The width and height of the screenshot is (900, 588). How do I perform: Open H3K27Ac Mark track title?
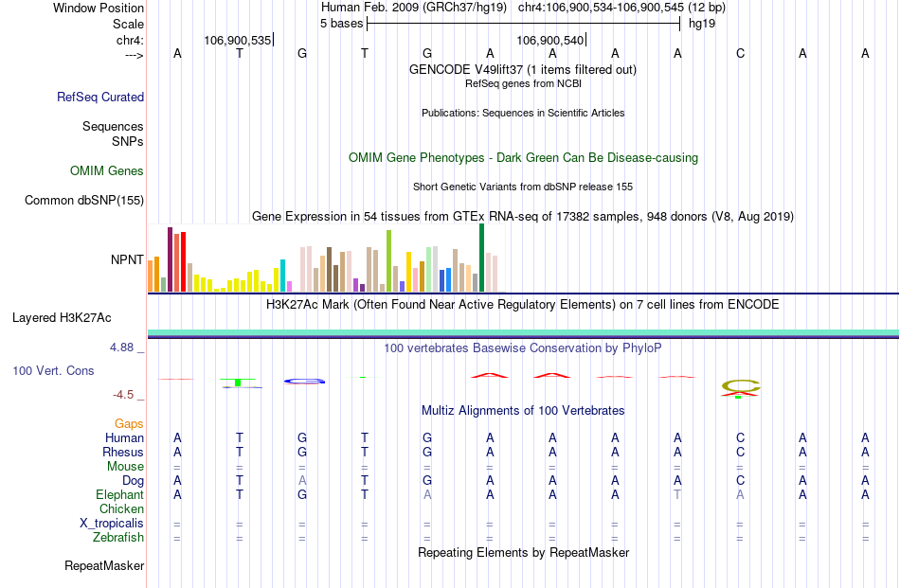[x=523, y=304]
